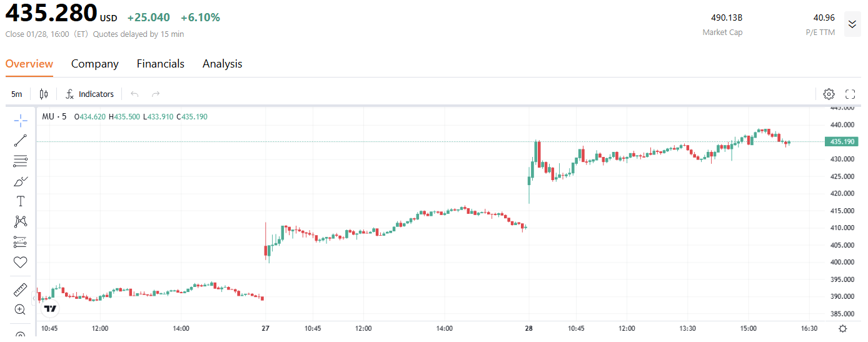Click the 435.190 current price label

click(842, 142)
